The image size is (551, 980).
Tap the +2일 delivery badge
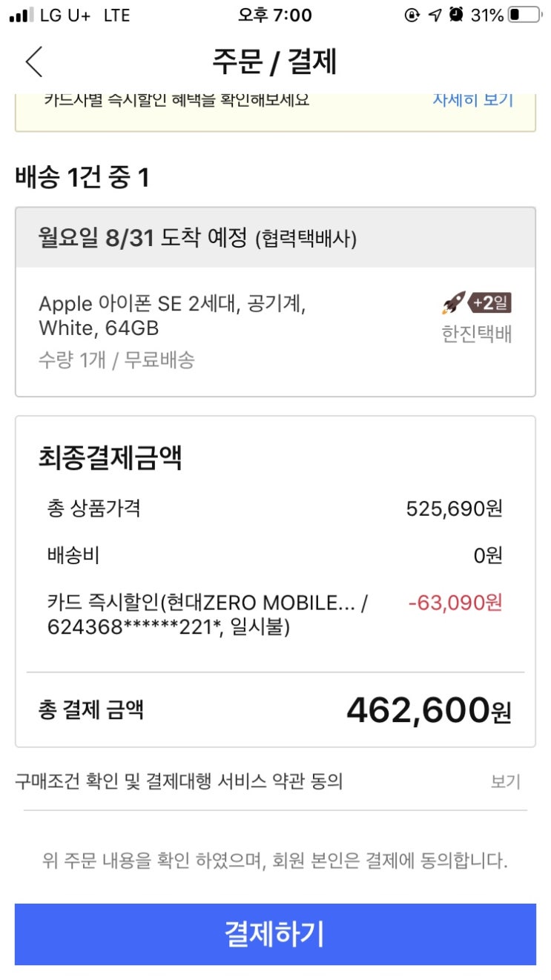click(490, 303)
